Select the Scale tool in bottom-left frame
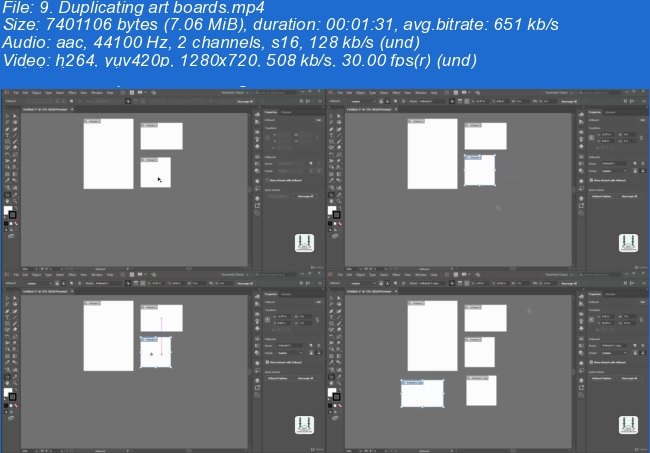650x453 pixels. (x=15, y=336)
